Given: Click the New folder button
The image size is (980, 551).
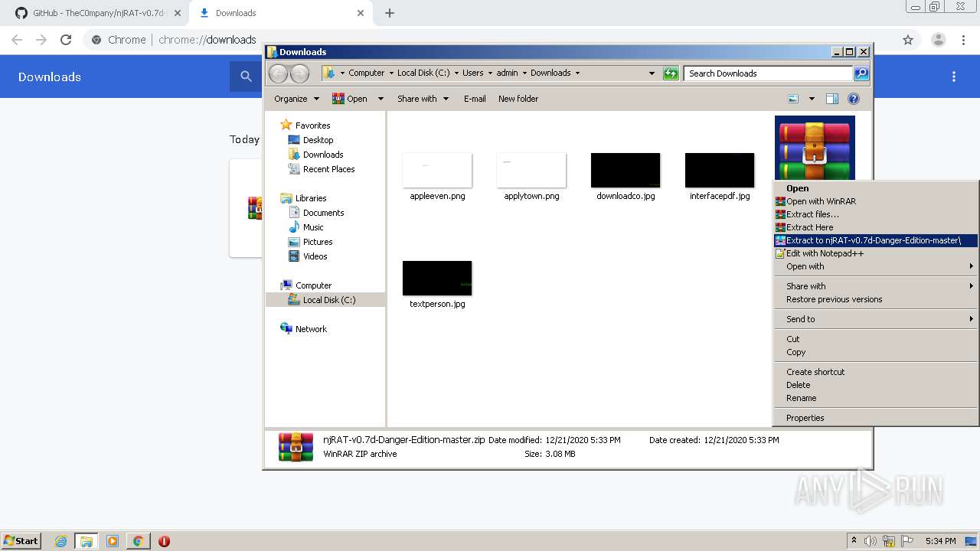Looking at the screenshot, I should point(518,99).
